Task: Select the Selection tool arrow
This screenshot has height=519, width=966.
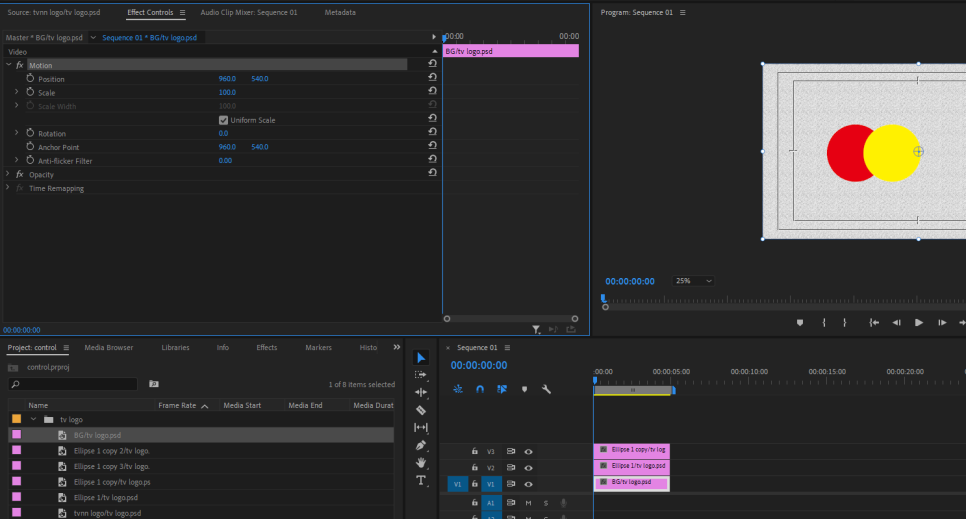Action: (421, 358)
